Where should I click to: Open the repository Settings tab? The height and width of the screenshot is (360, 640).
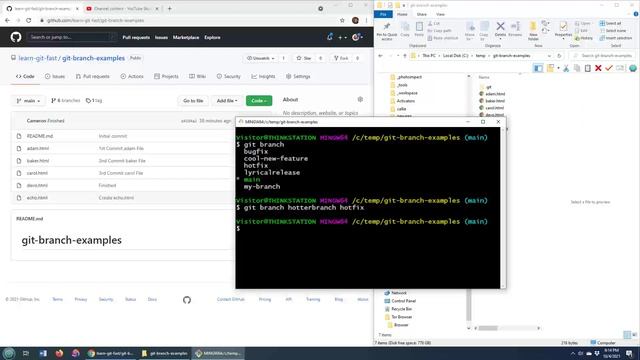[298, 76]
